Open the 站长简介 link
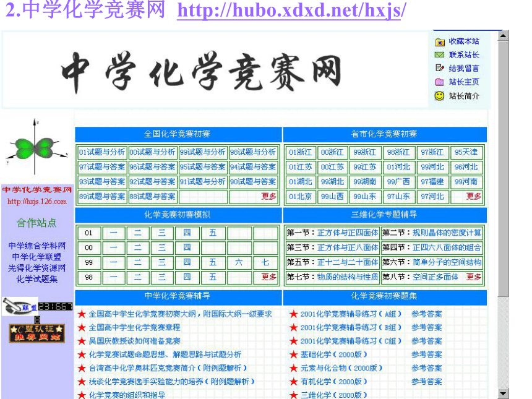This screenshot has height=399, width=532. [464, 96]
